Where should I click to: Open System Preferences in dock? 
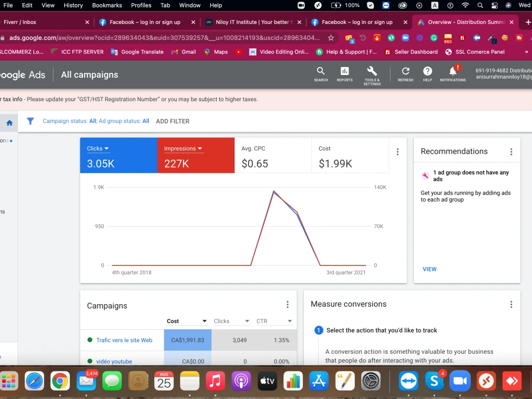pyautogui.click(x=371, y=381)
